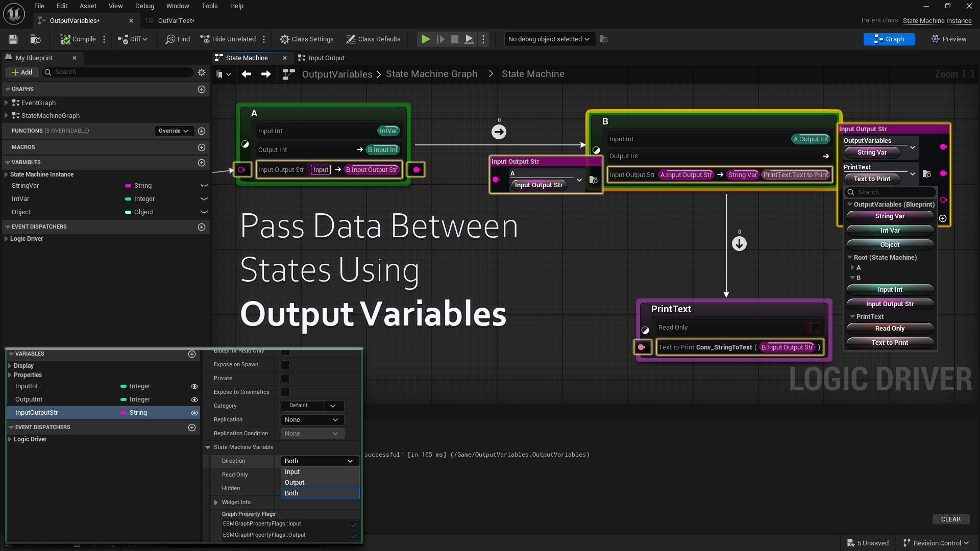Expand the EventGraph tree item

(6, 103)
